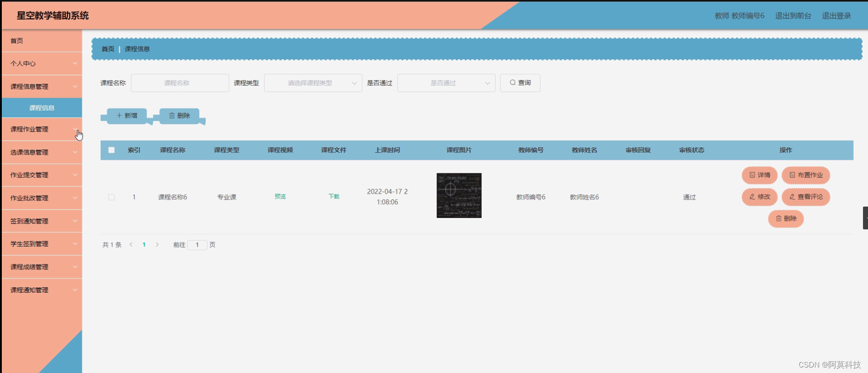Check the checkbox for row 课程名称6
Viewport: 868px width, 373px height.
111,197
